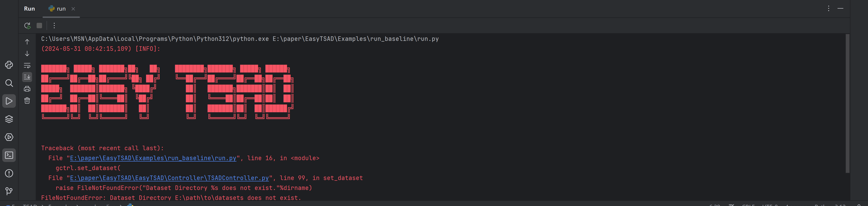This screenshot has height=206, width=868.
Task: Toggle scroll to end of console
Action: [27, 77]
